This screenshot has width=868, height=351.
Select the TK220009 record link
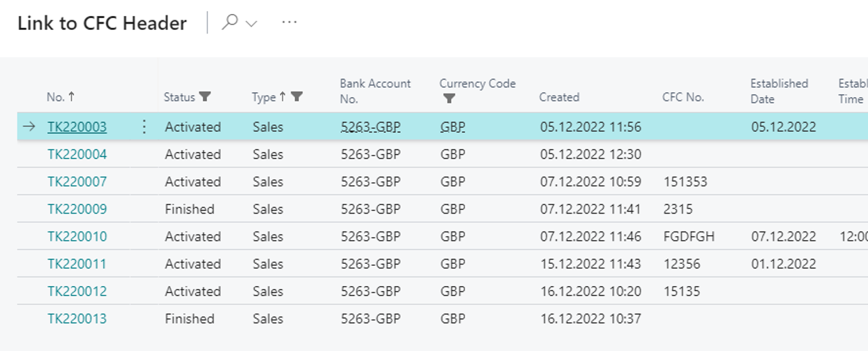pos(77,209)
